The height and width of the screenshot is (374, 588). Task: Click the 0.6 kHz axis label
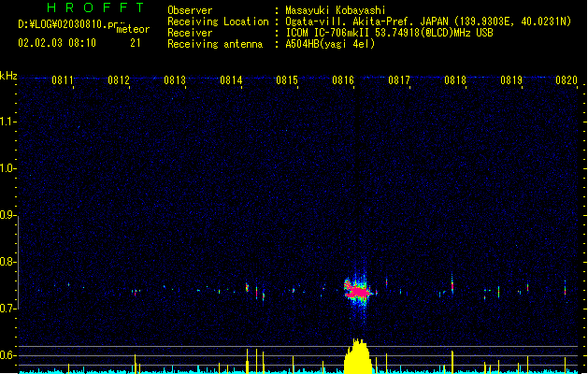7,355
